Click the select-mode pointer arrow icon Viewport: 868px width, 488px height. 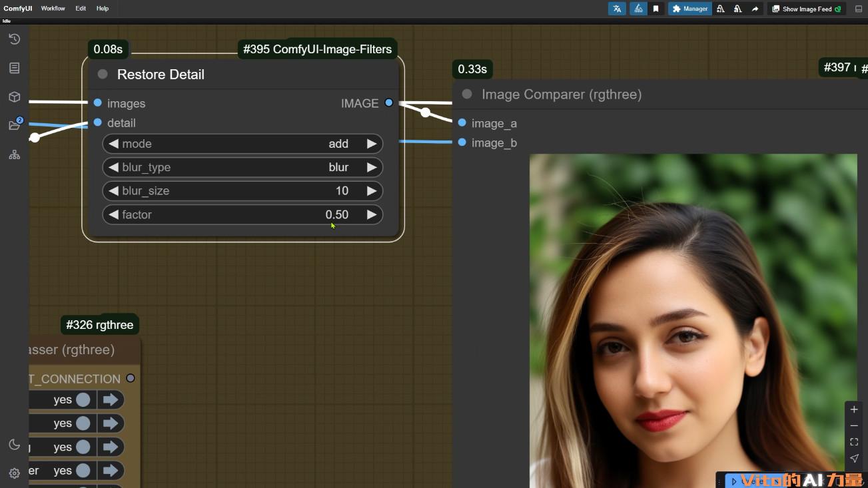854,458
